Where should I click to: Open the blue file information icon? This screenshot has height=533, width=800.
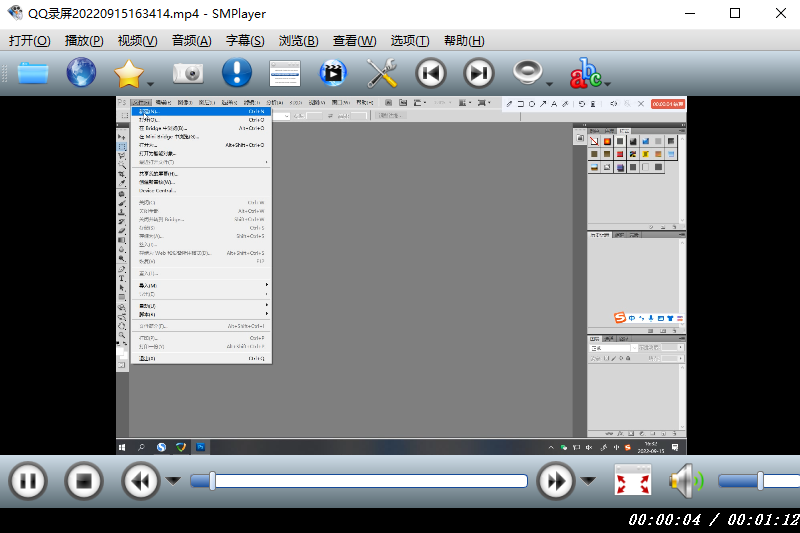236,73
